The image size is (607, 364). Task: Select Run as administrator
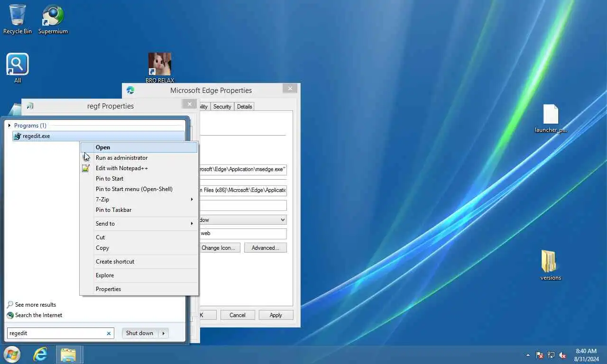pos(139,158)
